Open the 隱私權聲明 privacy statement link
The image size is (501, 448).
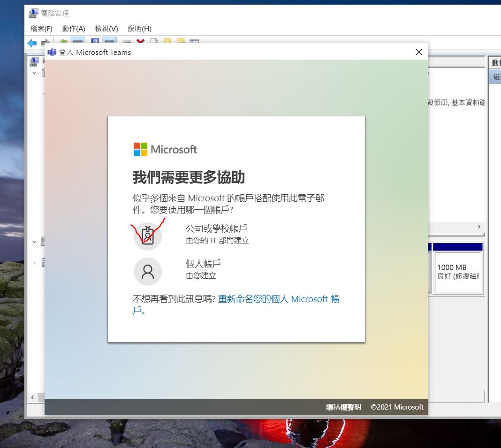pyautogui.click(x=343, y=407)
